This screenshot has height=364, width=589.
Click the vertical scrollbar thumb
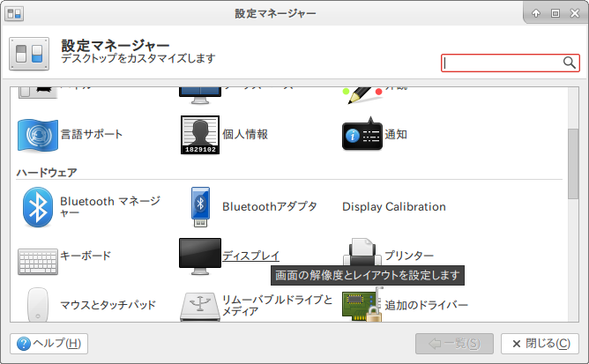pyautogui.click(x=573, y=164)
